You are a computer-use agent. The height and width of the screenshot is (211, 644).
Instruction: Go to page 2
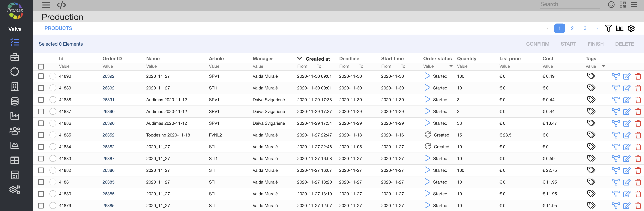point(572,28)
